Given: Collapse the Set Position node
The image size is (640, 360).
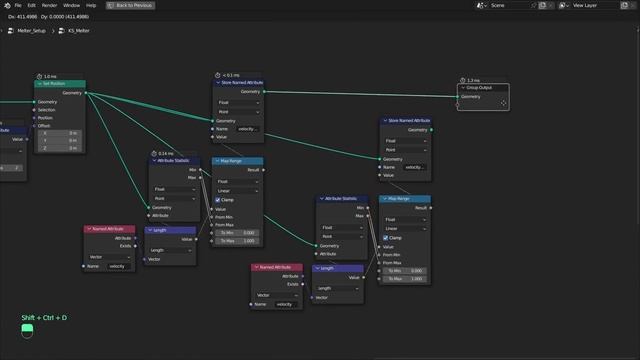Looking at the screenshot, I should click(40, 84).
